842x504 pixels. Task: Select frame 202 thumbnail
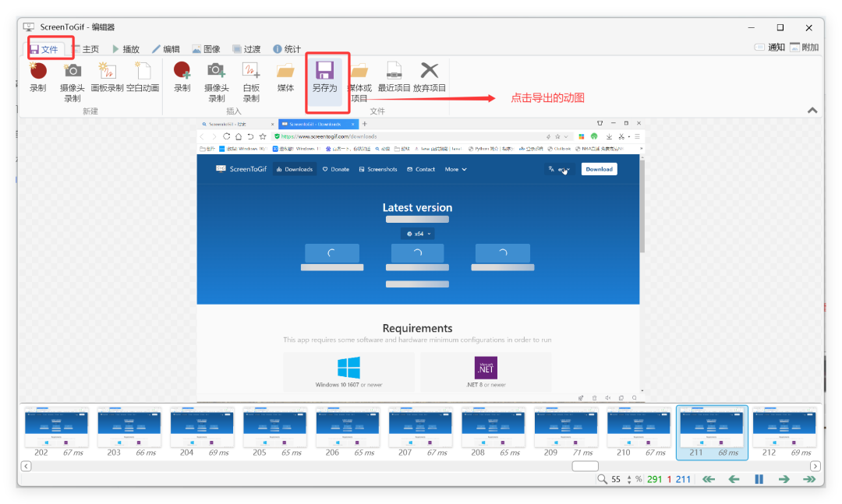(56, 432)
